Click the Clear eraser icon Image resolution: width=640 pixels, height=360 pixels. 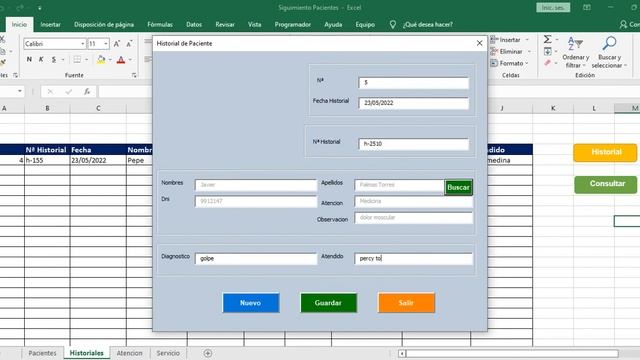click(547, 63)
